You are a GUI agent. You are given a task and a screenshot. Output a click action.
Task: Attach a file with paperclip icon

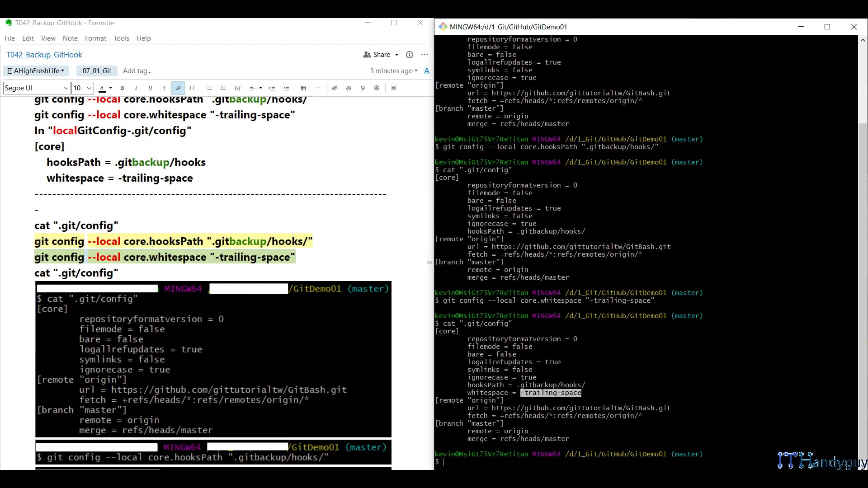point(335,88)
